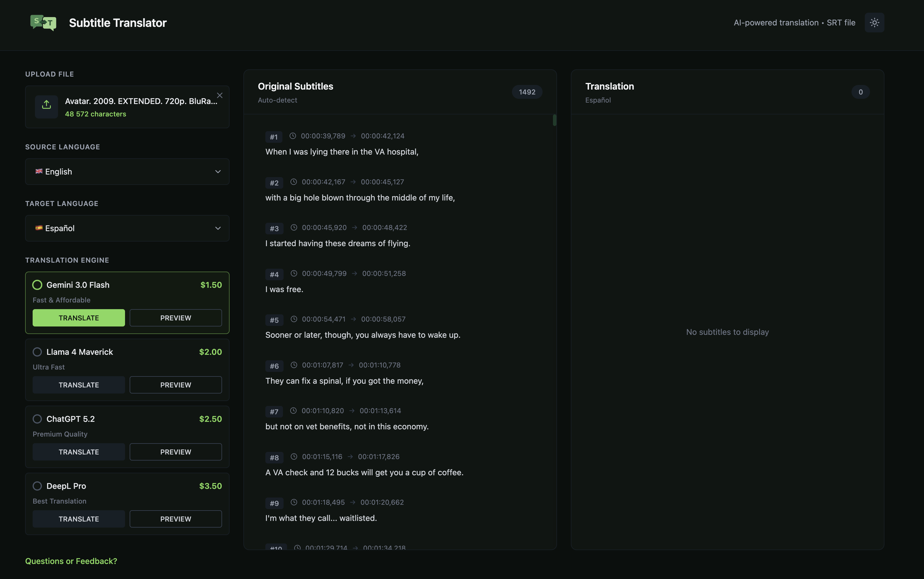Select DeepL Pro engine radio
The height and width of the screenshot is (579, 924).
point(37,486)
